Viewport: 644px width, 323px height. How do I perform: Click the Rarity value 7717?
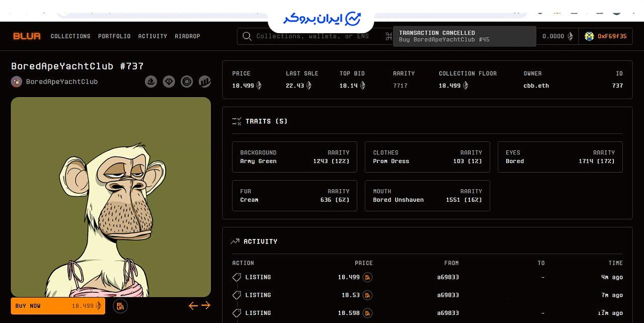tap(400, 86)
